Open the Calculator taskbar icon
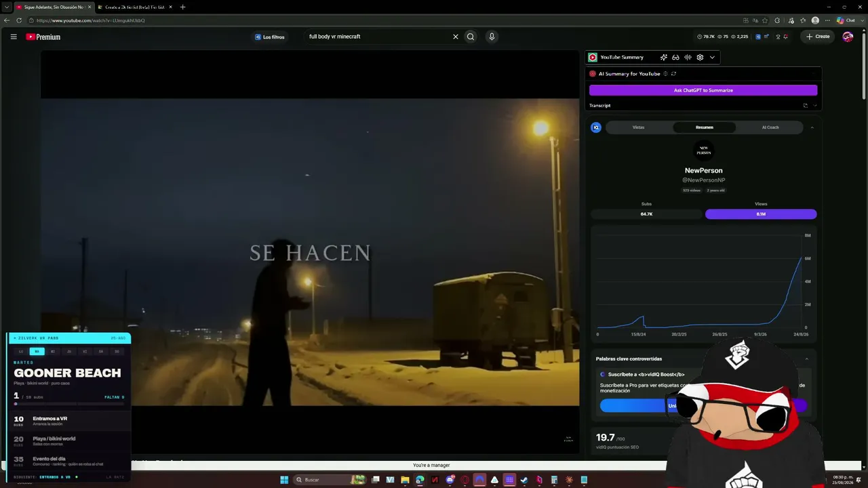This screenshot has width=868, height=488. (554, 480)
